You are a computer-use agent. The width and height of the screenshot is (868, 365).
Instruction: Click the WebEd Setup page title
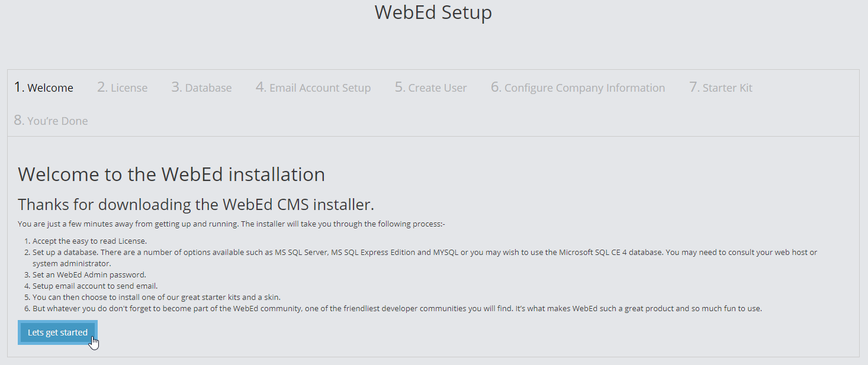pos(433,12)
